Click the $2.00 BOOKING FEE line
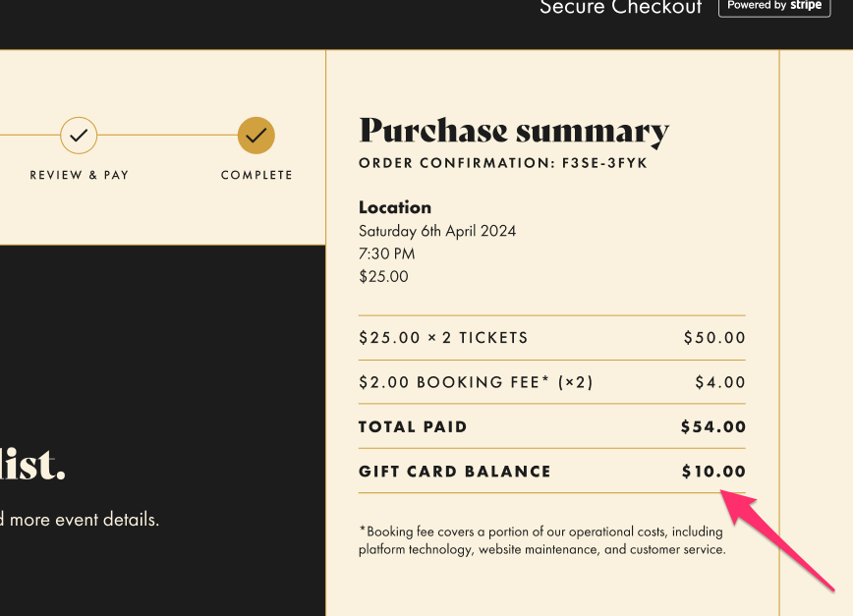The width and height of the screenshot is (853, 616). pyautogui.click(x=476, y=382)
